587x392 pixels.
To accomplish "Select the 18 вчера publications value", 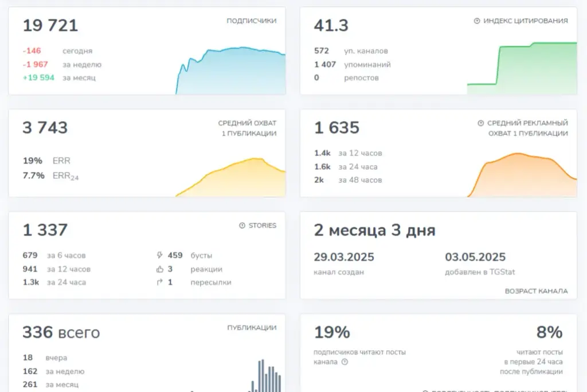I will [x=28, y=358].
